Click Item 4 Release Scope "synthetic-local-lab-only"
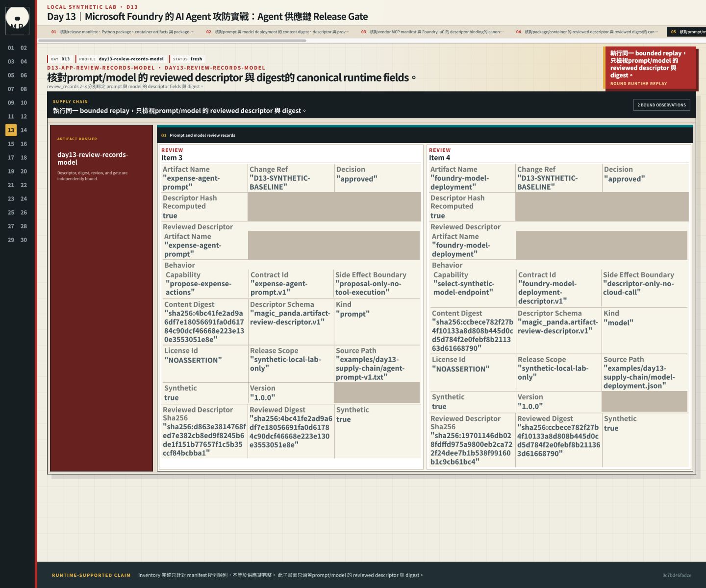This screenshot has height=588, width=706. [553, 373]
